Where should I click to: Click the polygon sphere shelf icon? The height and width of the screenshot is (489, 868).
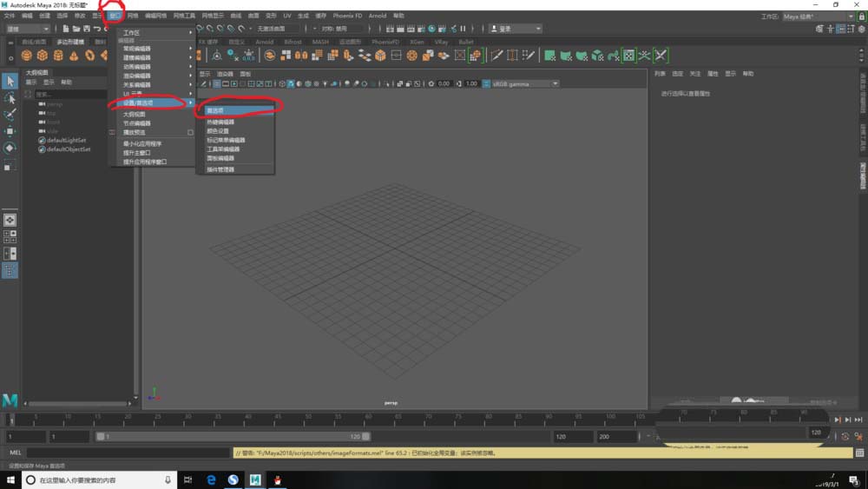point(27,56)
